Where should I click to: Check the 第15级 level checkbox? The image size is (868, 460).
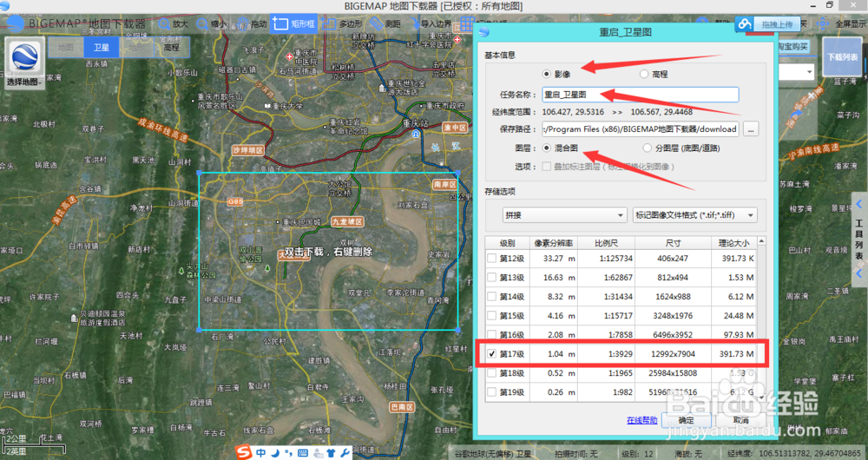(x=491, y=316)
